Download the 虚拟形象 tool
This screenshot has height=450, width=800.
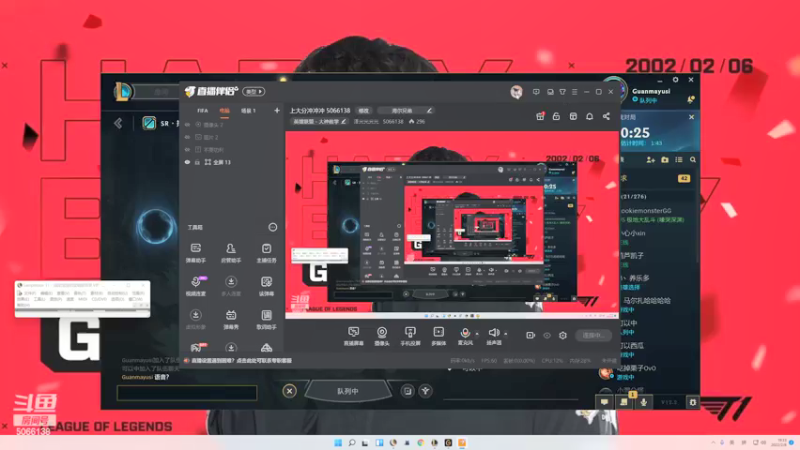click(x=195, y=320)
